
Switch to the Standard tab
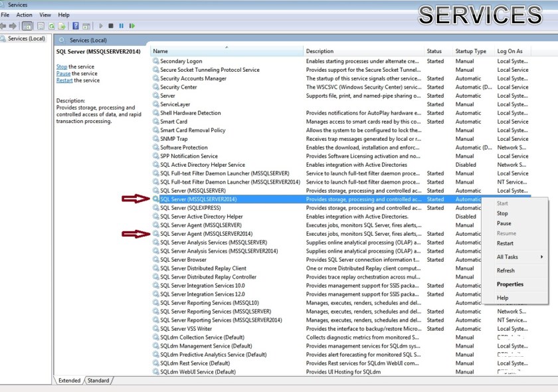point(98,381)
